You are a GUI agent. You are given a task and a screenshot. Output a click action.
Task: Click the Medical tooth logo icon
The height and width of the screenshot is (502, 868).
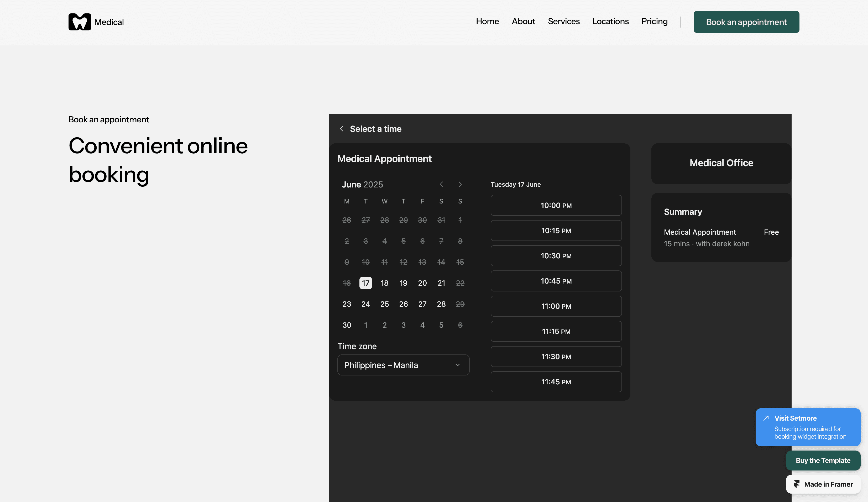coord(80,22)
